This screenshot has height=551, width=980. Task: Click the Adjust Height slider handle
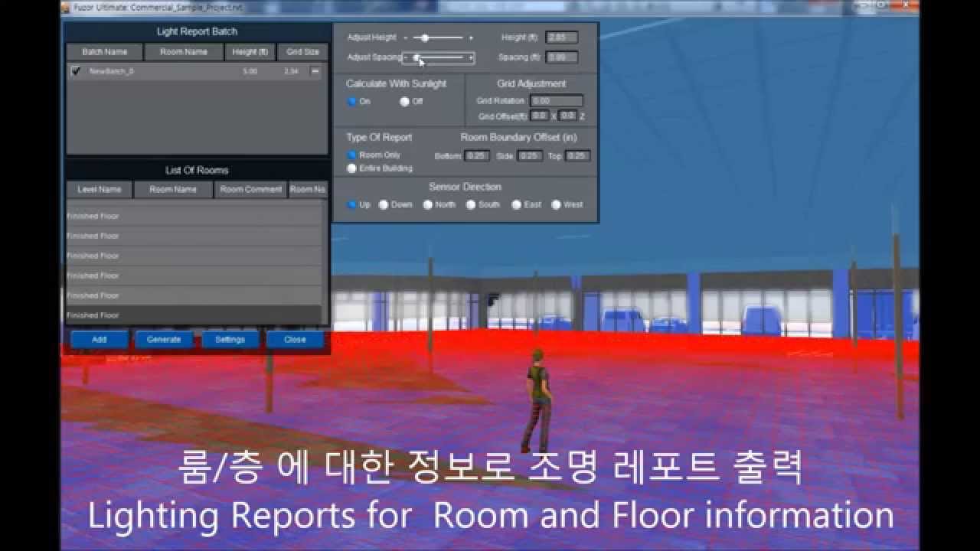coord(424,37)
